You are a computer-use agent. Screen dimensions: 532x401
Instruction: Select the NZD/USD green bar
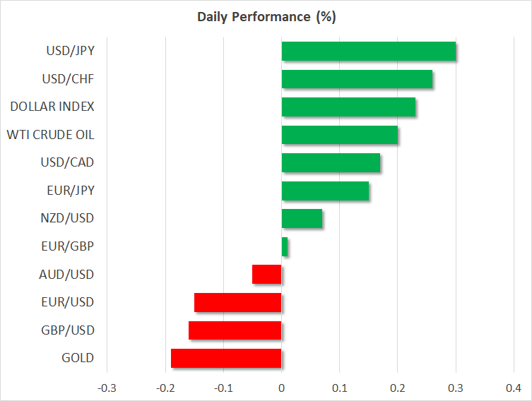coord(302,219)
